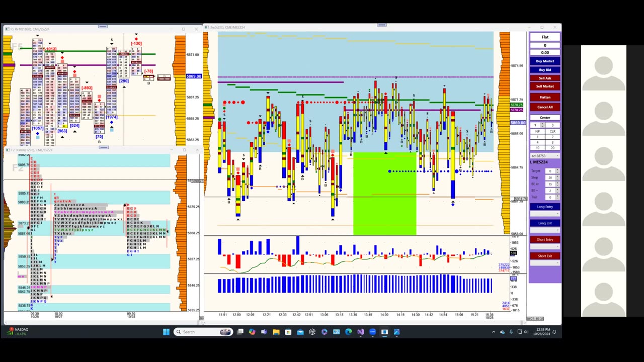Click the Sell Ask button
The height and width of the screenshot is (362, 644).
(x=545, y=78)
